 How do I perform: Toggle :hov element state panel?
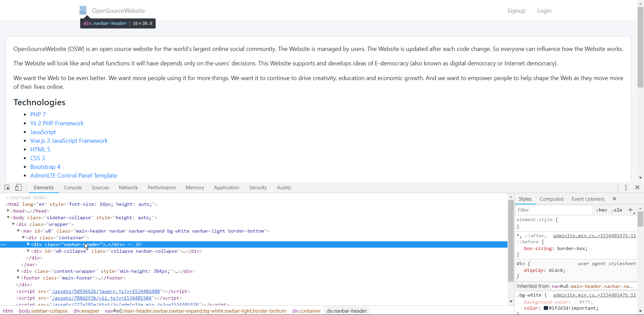601,210
